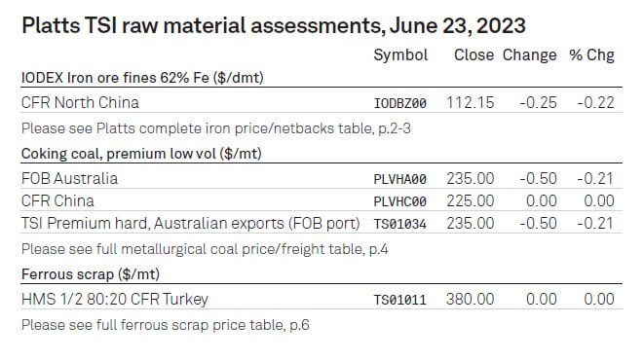
Task: Open full metallurgical coal price/freight table reference
Action: (205, 249)
